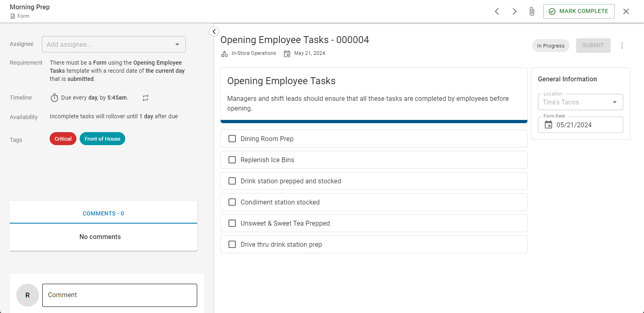Click the Form Date field 05/21/2024

pyautogui.click(x=581, y=125)
